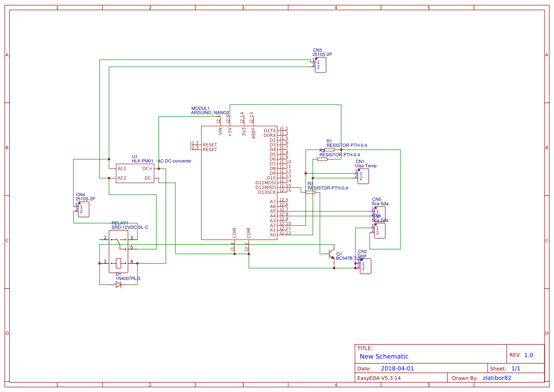The image size is (554, 392).
Task: Click the CN2 Gnd Temp connector
Action: click(x=365, y=266)
